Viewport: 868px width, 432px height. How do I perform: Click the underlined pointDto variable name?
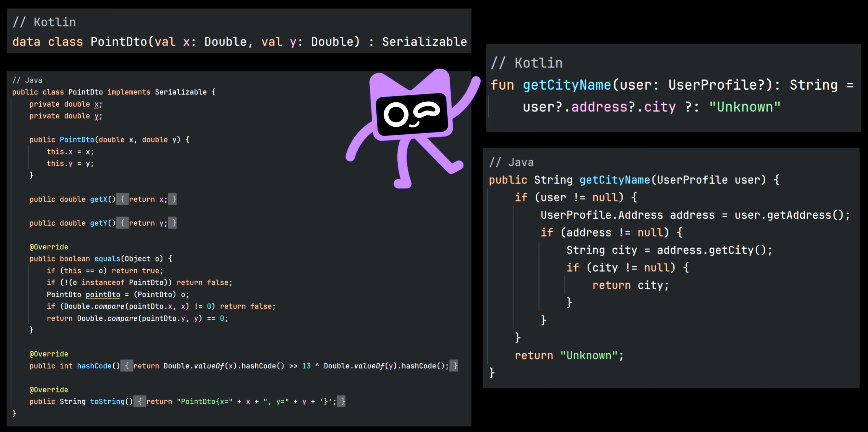[103, 295]
